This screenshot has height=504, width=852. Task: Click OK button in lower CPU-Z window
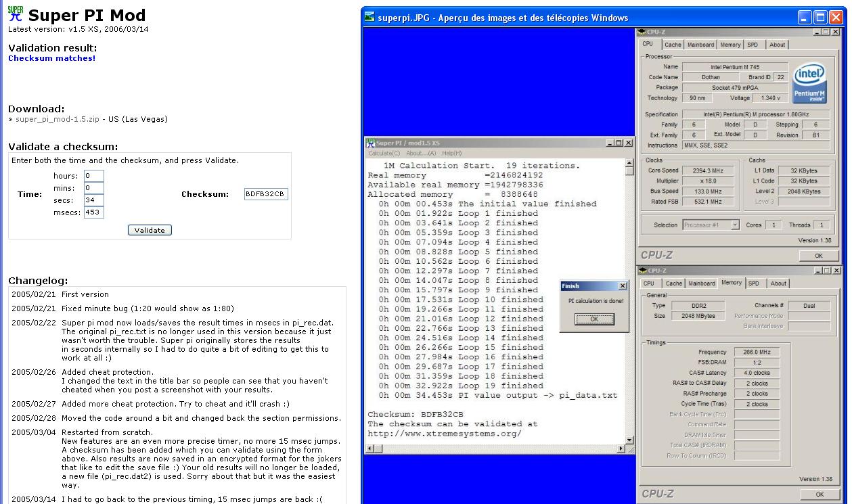[x=818, y=495]
